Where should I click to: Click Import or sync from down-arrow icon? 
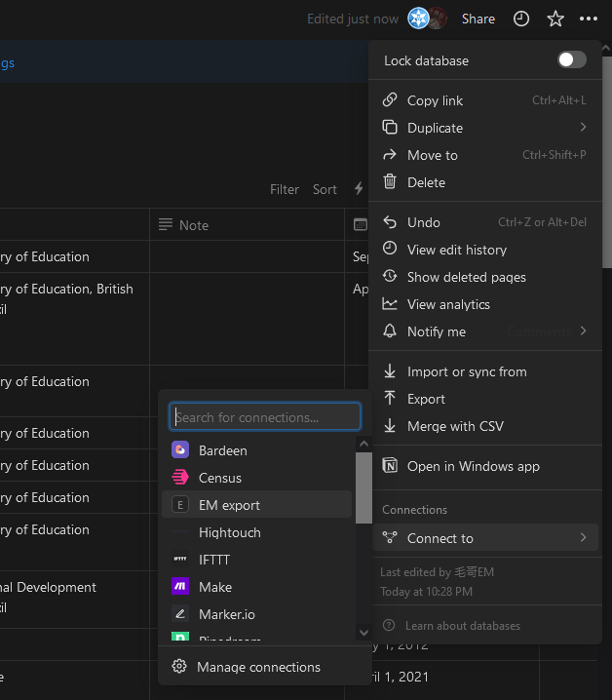click(x=390, y=371)
